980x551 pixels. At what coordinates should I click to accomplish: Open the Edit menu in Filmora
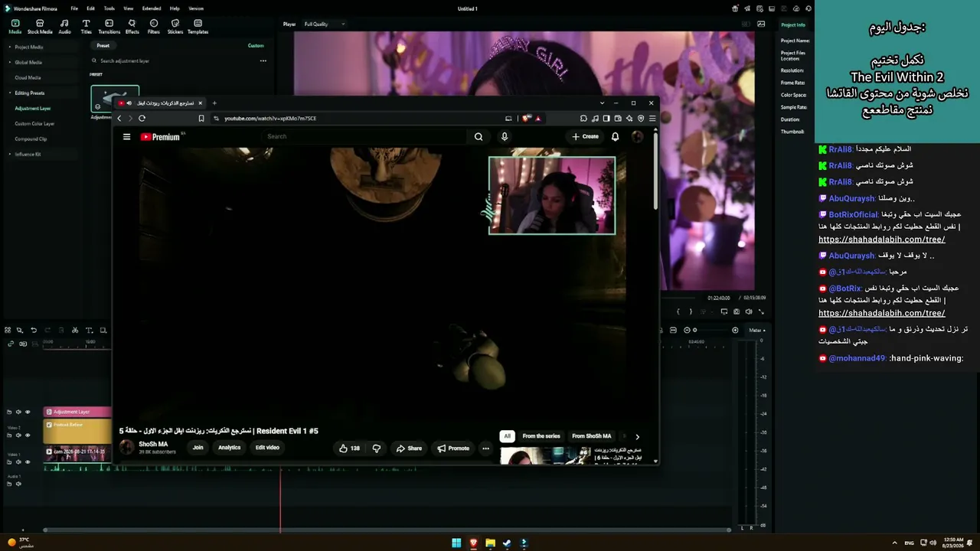pyautogui.click(x=90, y=8)
